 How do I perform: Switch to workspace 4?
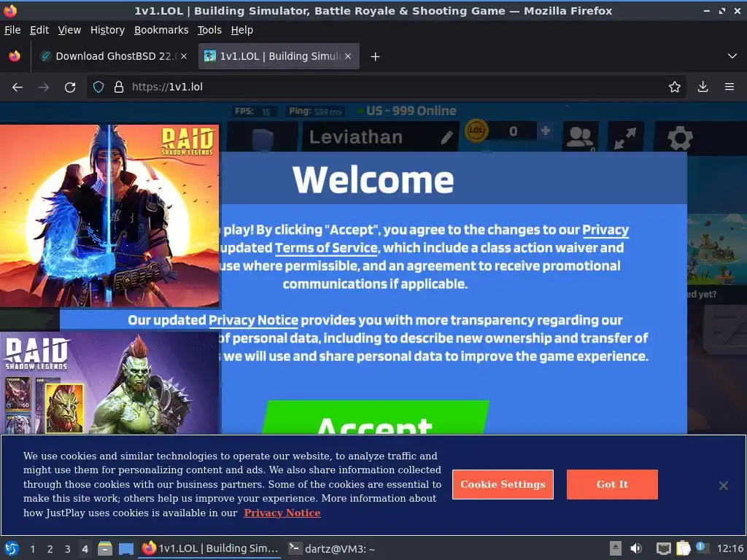(x=85, y=549)
